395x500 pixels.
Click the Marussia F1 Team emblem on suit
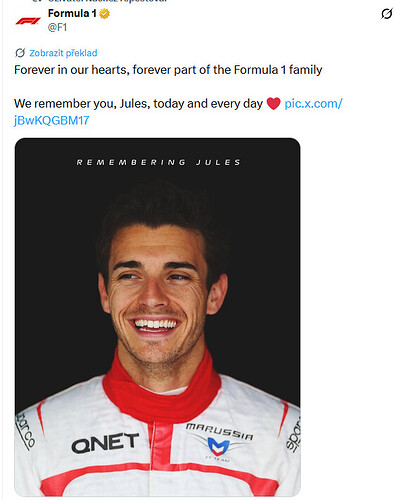click(219, 441)
